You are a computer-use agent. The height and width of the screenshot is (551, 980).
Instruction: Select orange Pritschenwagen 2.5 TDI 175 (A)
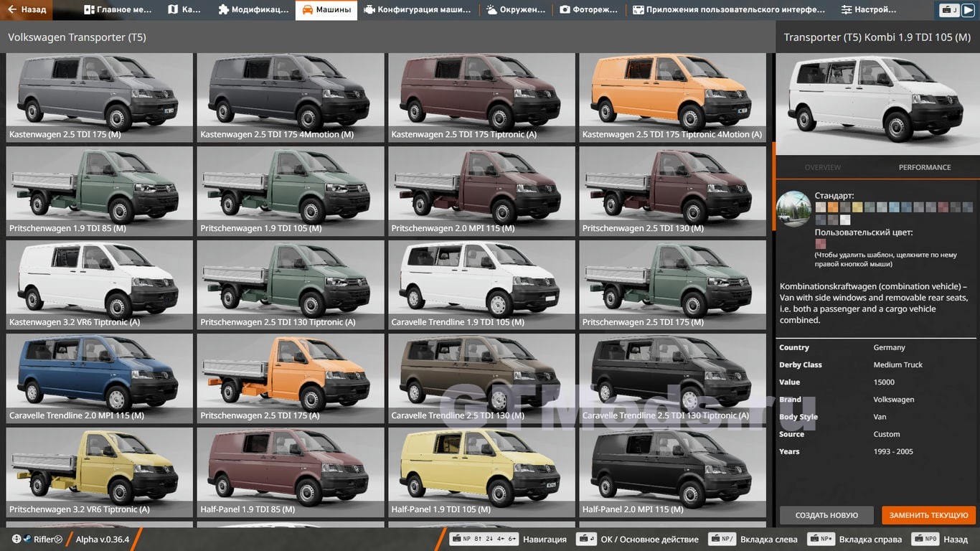(291, 379)
